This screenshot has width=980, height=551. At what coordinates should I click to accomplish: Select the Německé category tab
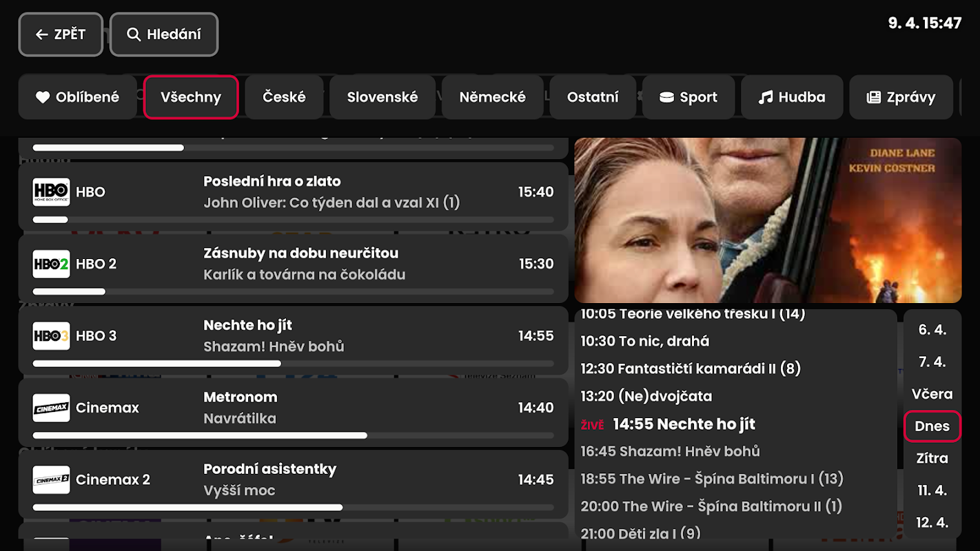[493, 97]
